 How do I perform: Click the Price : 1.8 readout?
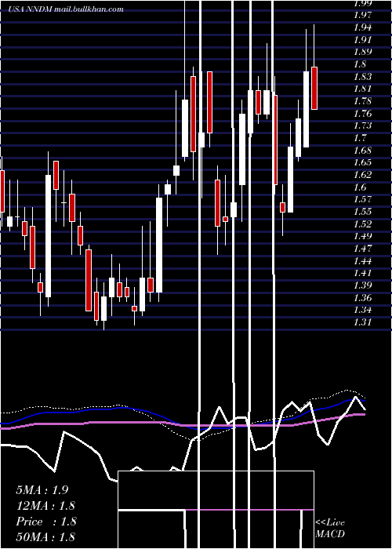45,522
